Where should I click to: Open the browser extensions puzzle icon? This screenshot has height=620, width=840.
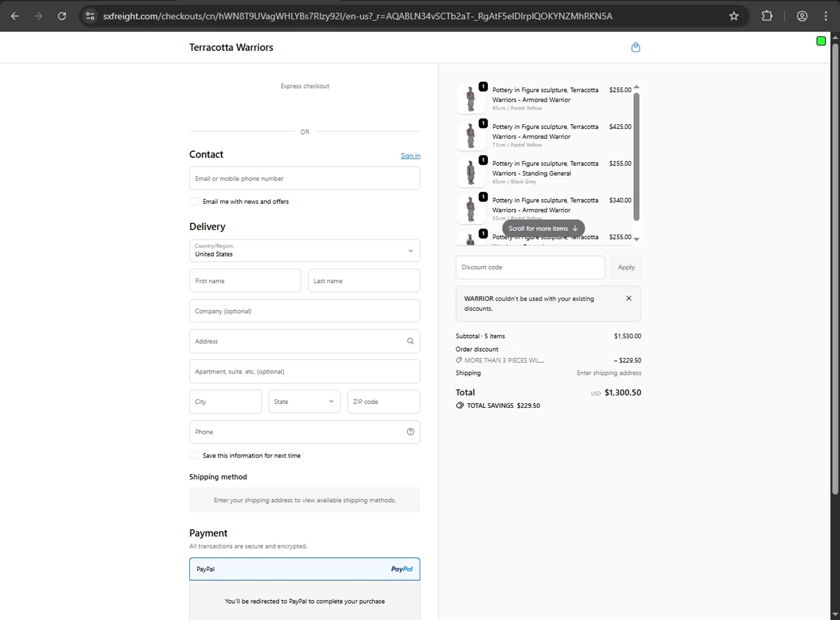[767, 16]
